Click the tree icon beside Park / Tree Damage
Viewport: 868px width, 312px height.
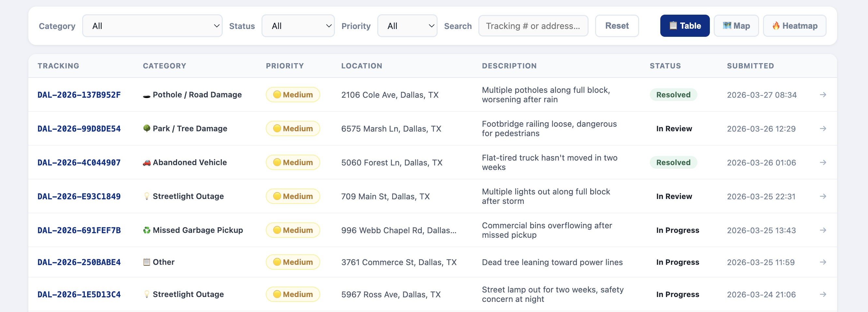pos(146,128)
